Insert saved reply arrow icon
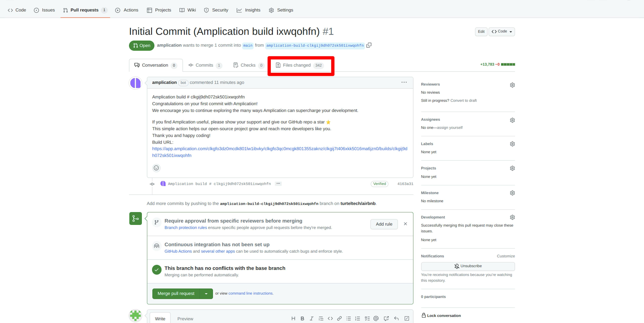This screenshot has height=323, width=644. (x=396, y=318)
